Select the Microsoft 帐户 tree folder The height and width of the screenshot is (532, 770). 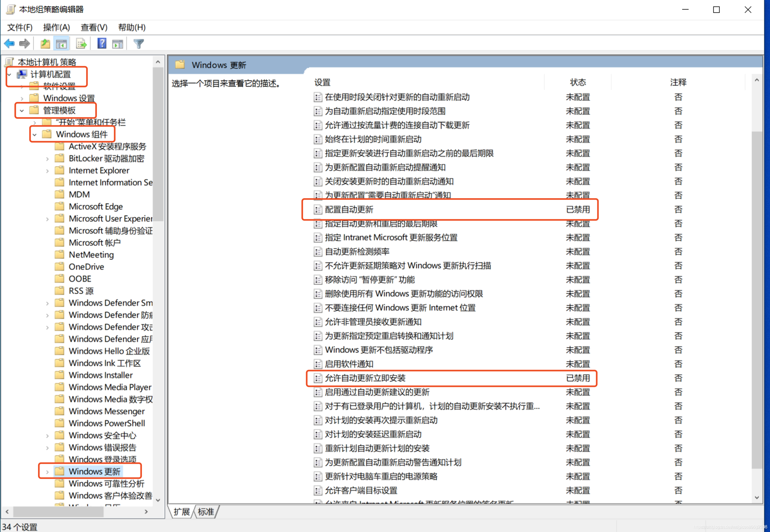click(x=95, y=243)
